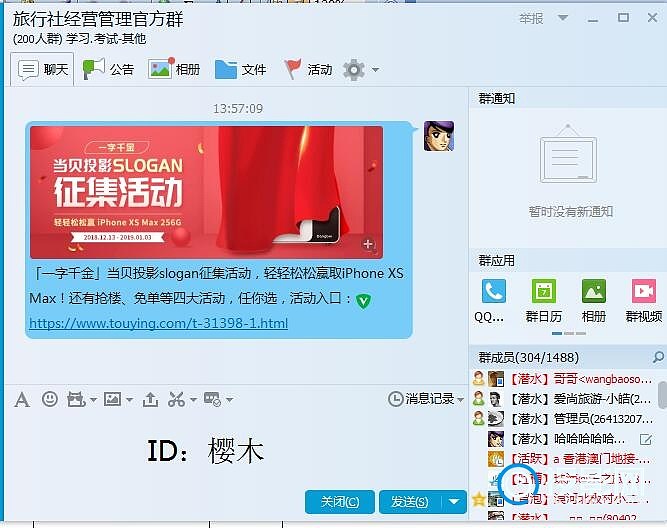
Task: Search group members with magnifier icon
Action: click(x=658, y=357)
